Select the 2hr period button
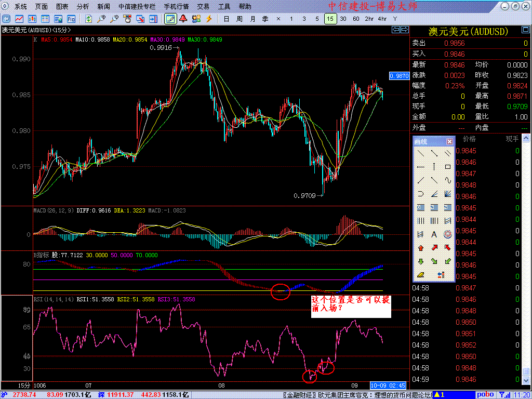Screen dimensions: 532x399 (369, 19)
